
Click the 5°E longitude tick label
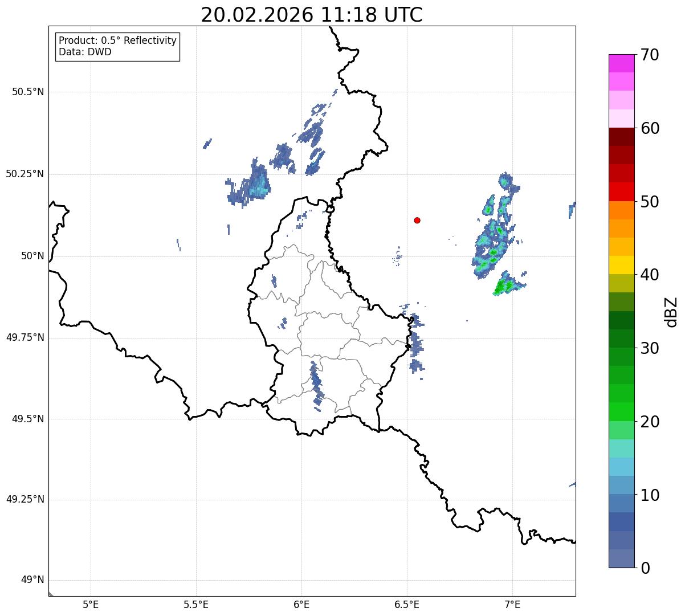click(x=91, y=604)
